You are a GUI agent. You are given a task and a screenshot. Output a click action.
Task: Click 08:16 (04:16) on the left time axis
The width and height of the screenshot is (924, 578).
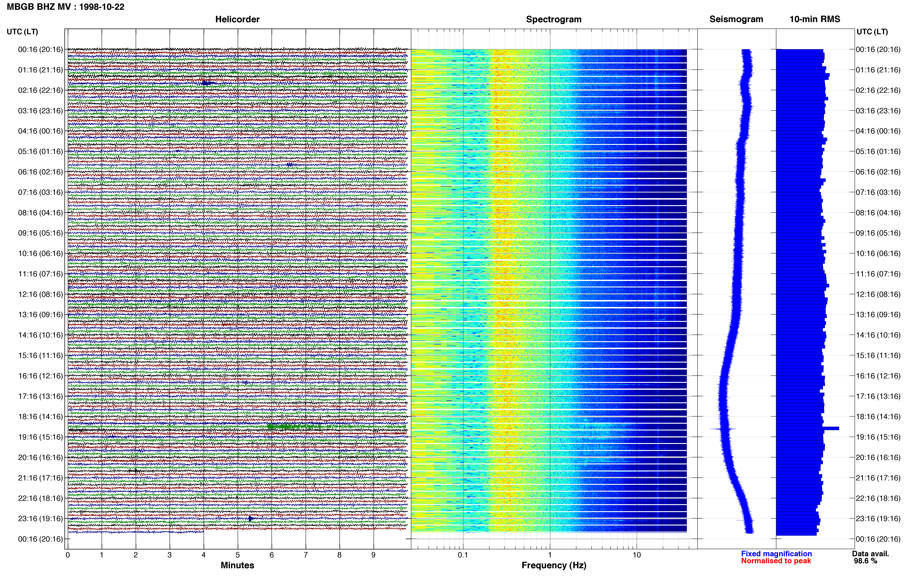click(x=41, y=213)
